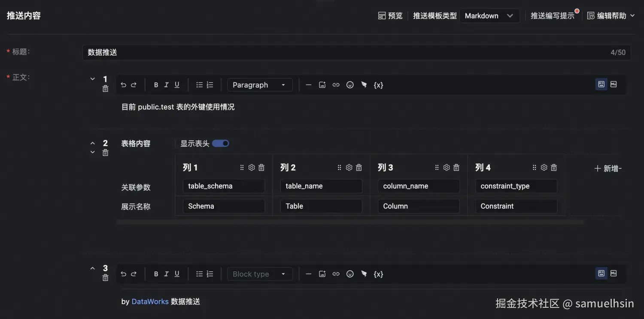Viewport: 644px width, 319px height.
Task: Open the Block type dropdown in block 3
Action: (x=260, y=274)
